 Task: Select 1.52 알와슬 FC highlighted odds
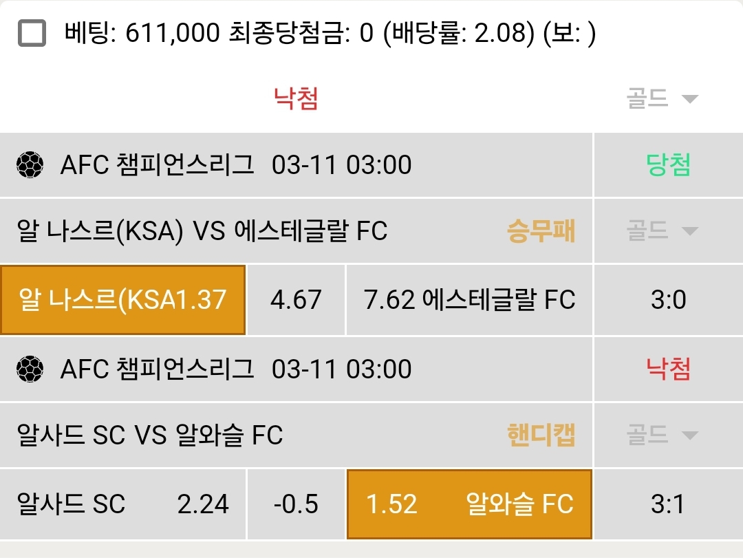pos(469,504)
